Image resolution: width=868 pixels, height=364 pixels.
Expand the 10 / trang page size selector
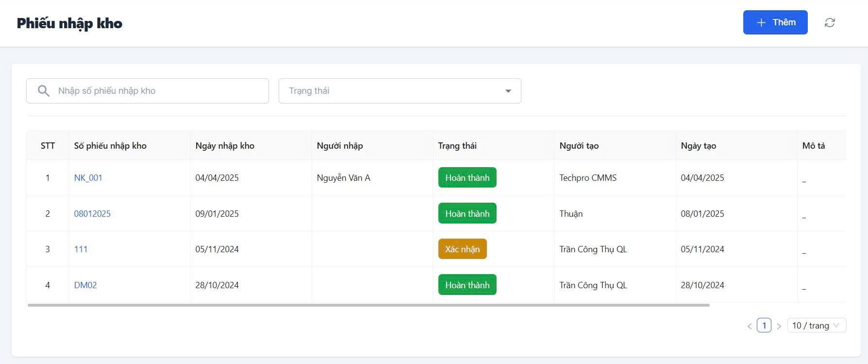(x=816, y=326)
